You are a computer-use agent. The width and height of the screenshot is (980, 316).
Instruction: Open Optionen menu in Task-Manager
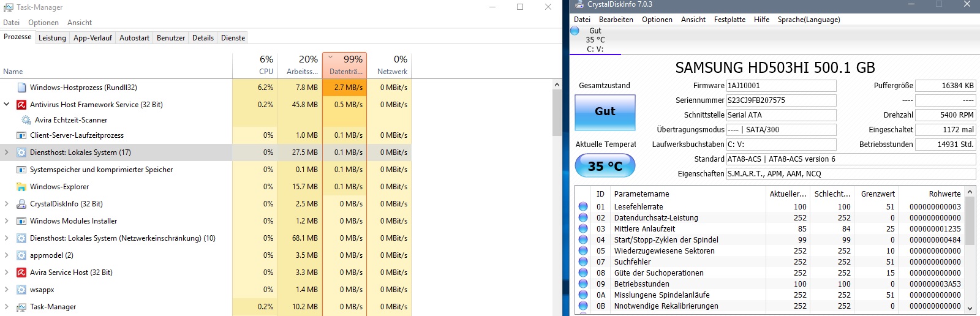(x=43, y=23)
